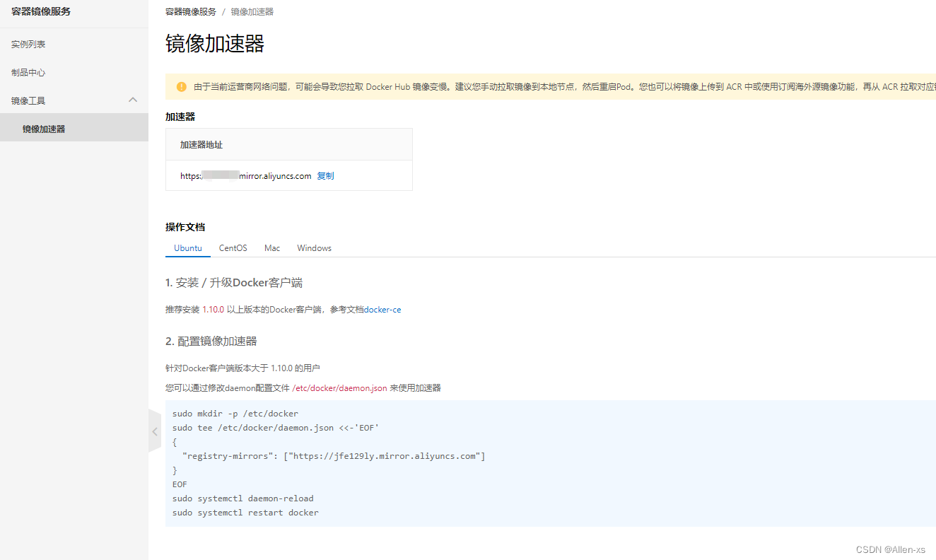The width and height of the screenshot is (936, 560).
Task: Click the /etc/docker/daemon.json file path text
Action: click(x=339, y=387)
